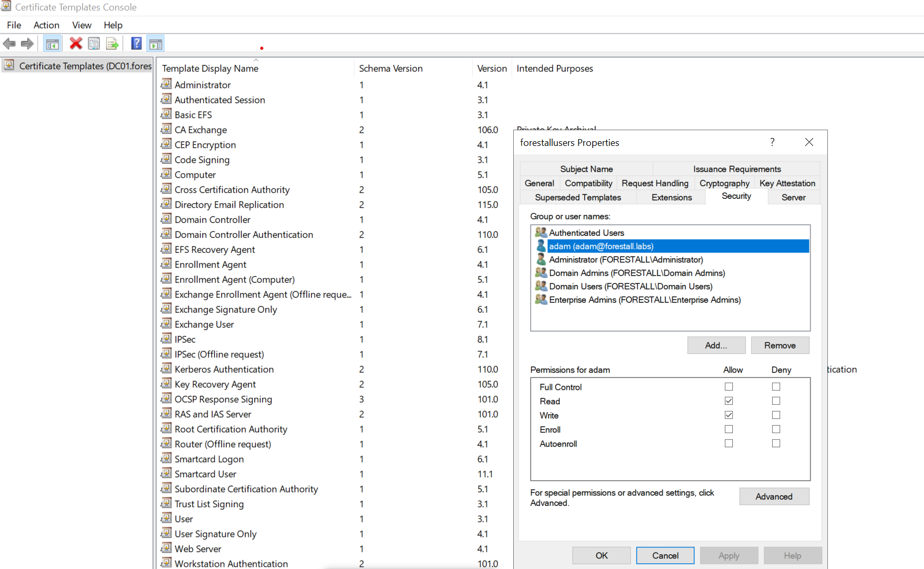
Task: Select Certificate Templates node in console tree
Action: [x=85, y=66]
